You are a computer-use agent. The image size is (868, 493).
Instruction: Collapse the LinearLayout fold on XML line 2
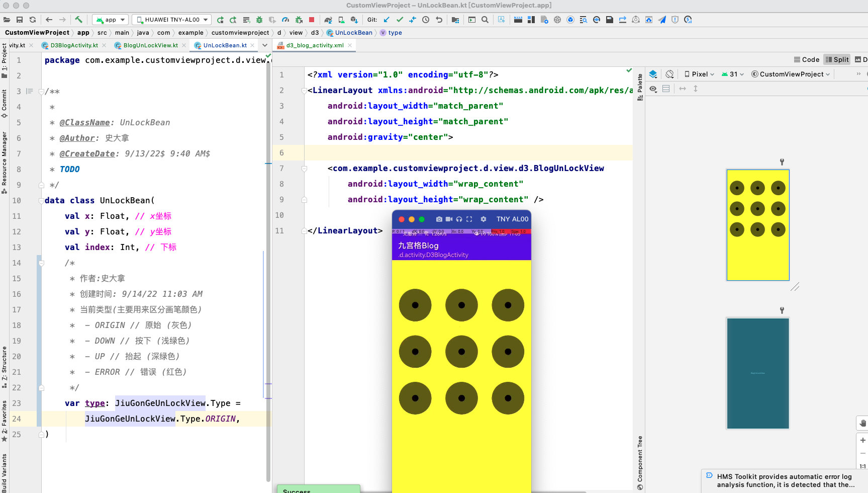tap(304, 91)
